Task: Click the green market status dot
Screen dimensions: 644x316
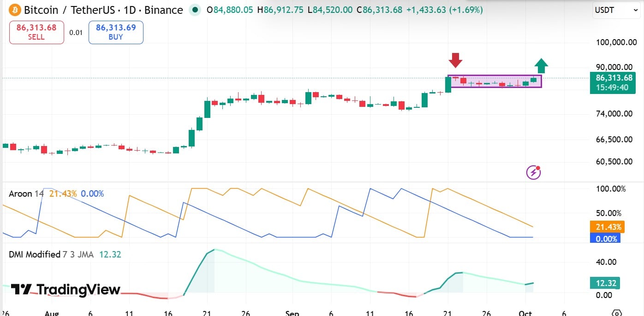Action: (x=195, y=10)
